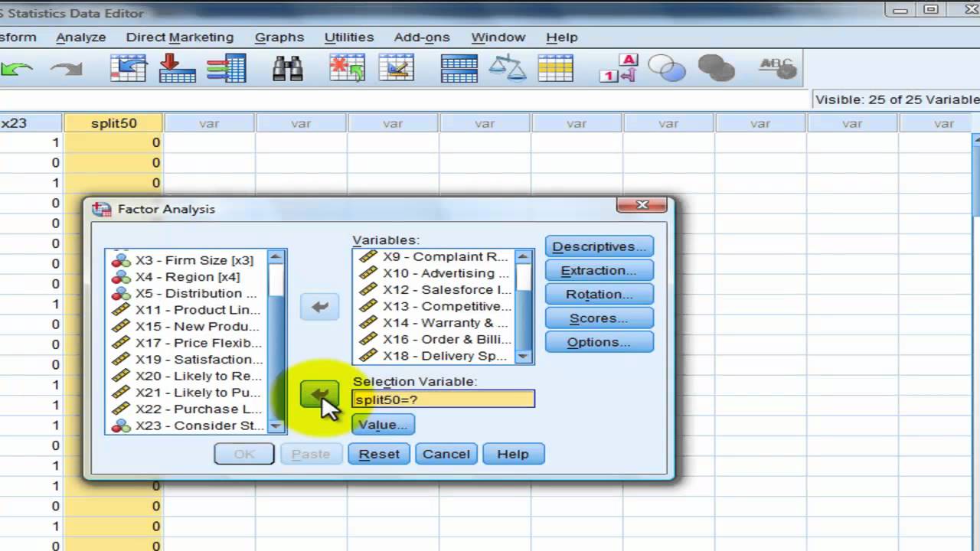
Task: Select X5 - Distribution variable
Action: pyautogui.click(x=187, y=293)
